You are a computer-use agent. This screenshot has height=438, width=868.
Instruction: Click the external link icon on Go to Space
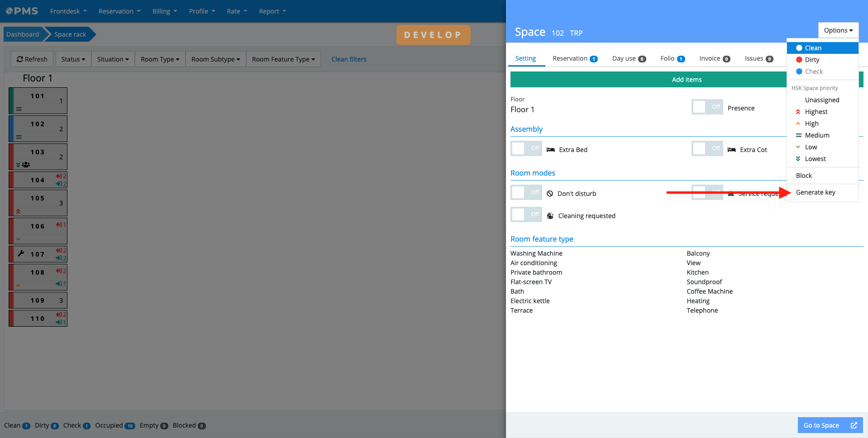pyautogui.click(x=854, y=425)
